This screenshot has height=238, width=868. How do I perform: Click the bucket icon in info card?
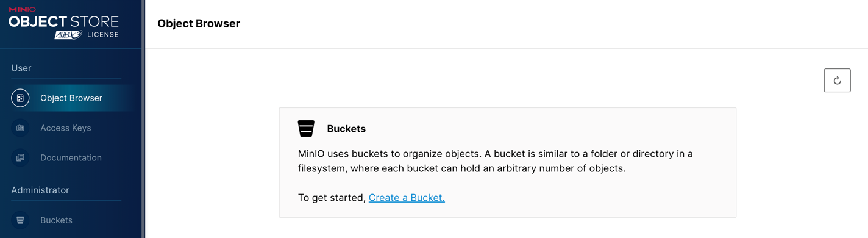pyautogui.click(x=306, y=128)
